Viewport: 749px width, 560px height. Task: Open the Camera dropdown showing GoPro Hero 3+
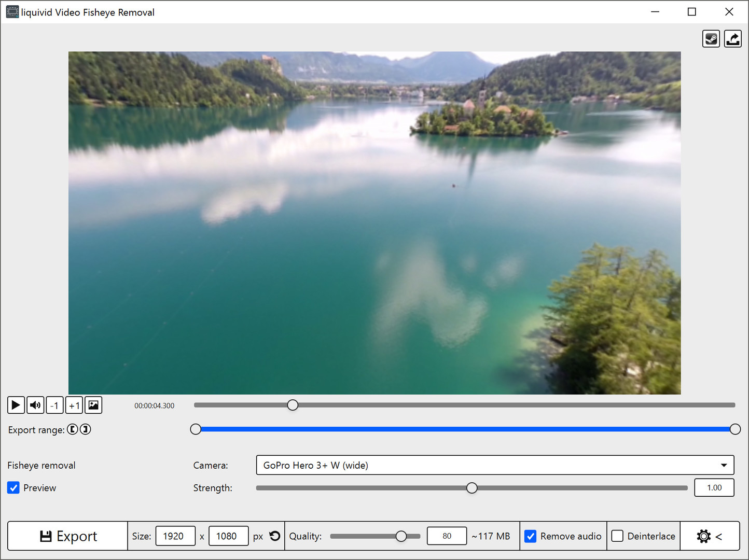(x=494, y=465)
